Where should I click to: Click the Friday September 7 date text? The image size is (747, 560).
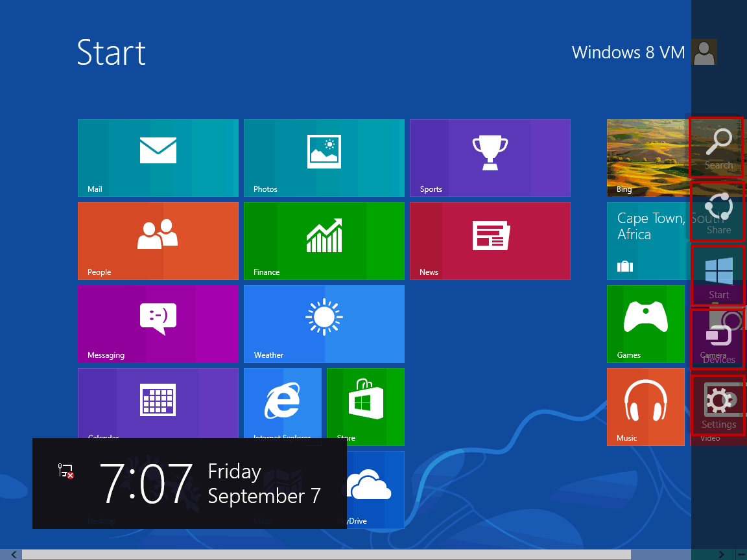coord(265,484)
